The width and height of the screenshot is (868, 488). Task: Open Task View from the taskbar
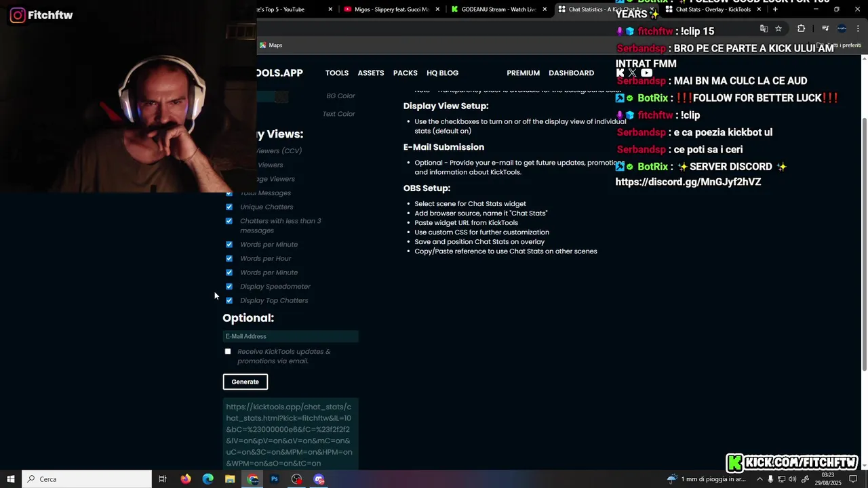coord(163,479)
